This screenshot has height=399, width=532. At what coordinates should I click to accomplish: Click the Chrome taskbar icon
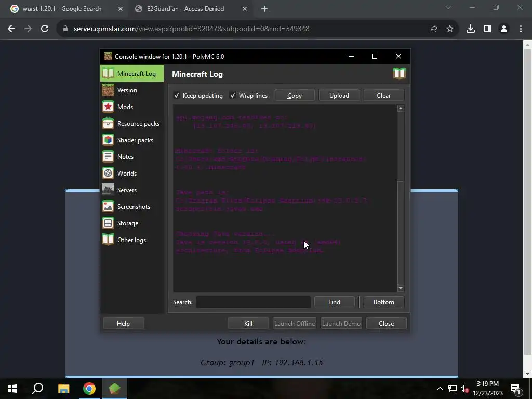tap(89, 389)
